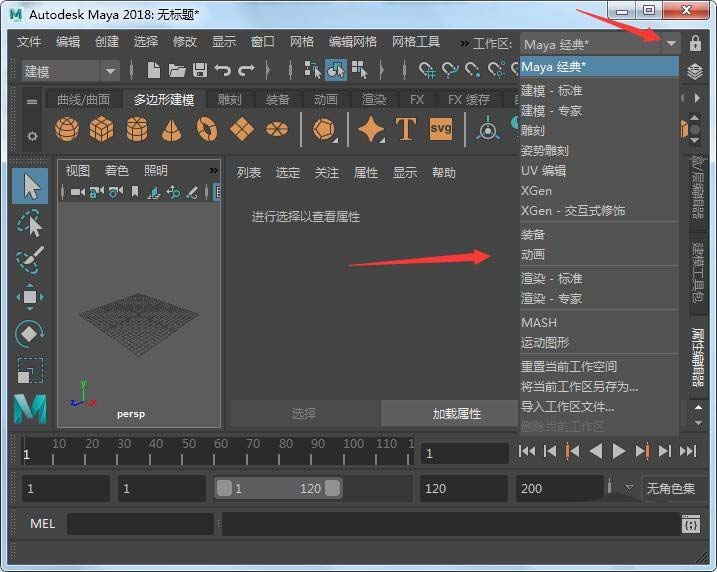Select 动画 from workspace list

pos(533,254)
